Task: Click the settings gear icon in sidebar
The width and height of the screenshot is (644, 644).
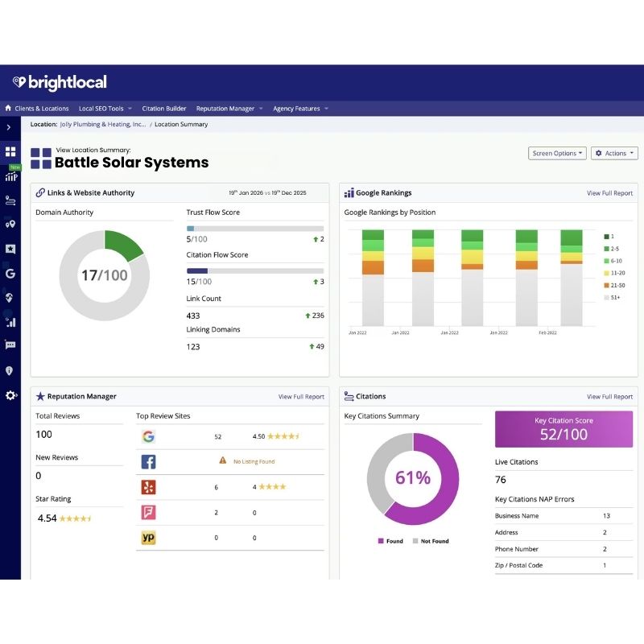Action: 10,395
